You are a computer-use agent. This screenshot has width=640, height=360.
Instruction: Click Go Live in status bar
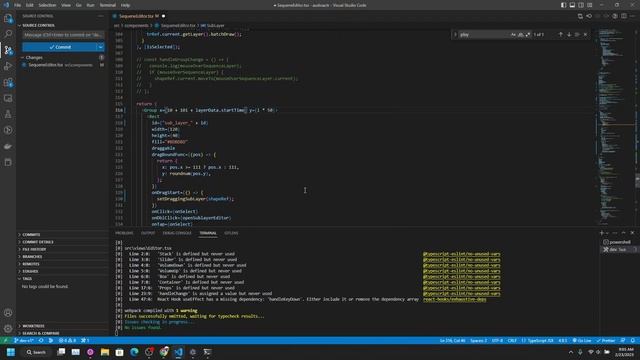582,340
